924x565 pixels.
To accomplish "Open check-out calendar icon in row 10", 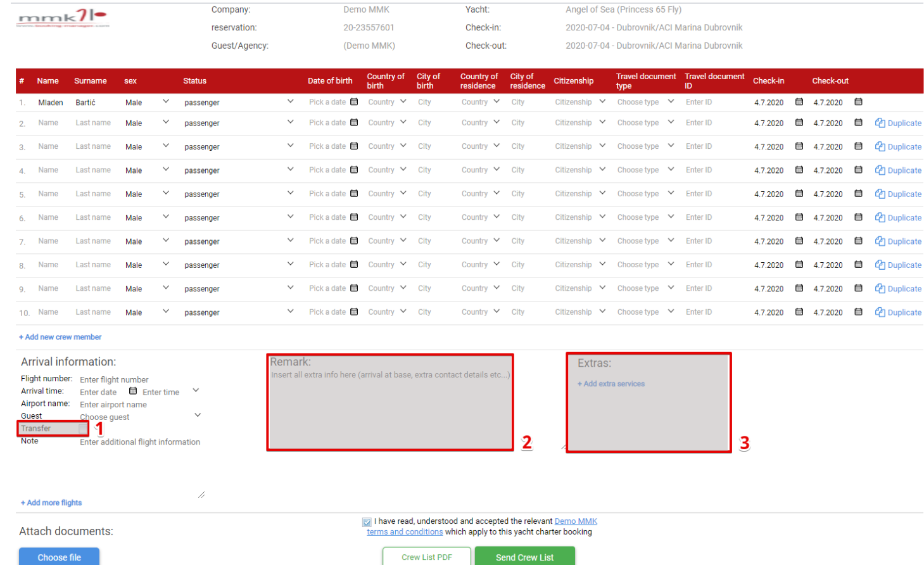I will click(858, 312).
